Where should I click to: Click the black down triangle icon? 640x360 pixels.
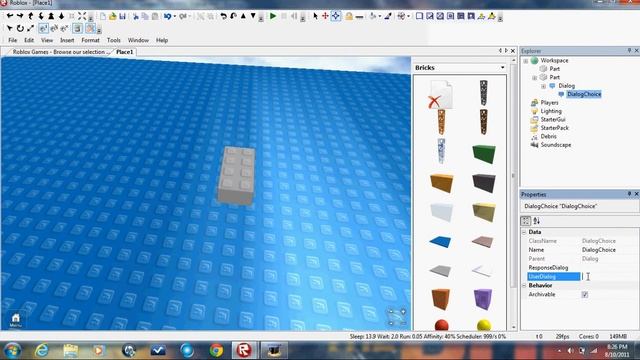point(253,16)
